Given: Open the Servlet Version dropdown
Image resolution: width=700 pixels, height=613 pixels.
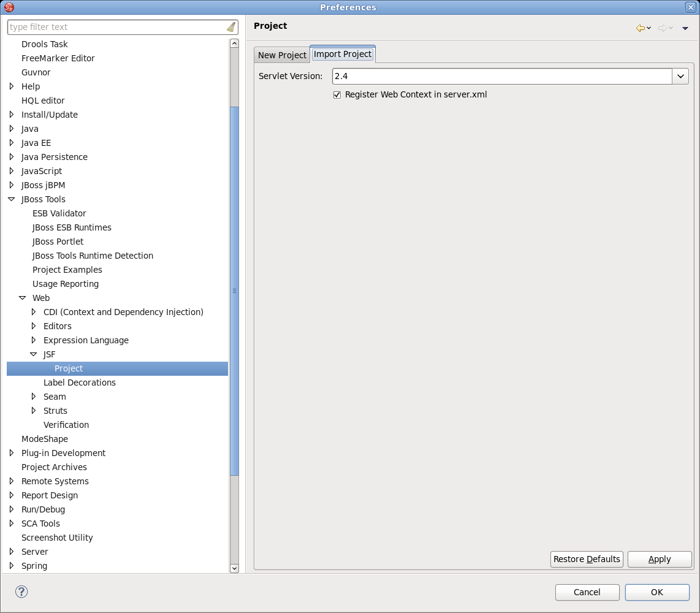Looking at the screenshot, I should point(680,76).
